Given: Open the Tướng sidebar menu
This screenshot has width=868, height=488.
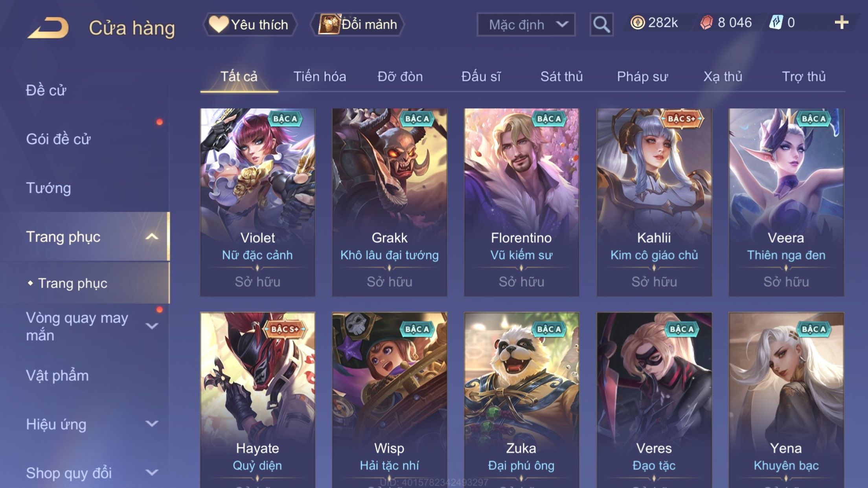Looking at the screenshot, I should (48, 188).
